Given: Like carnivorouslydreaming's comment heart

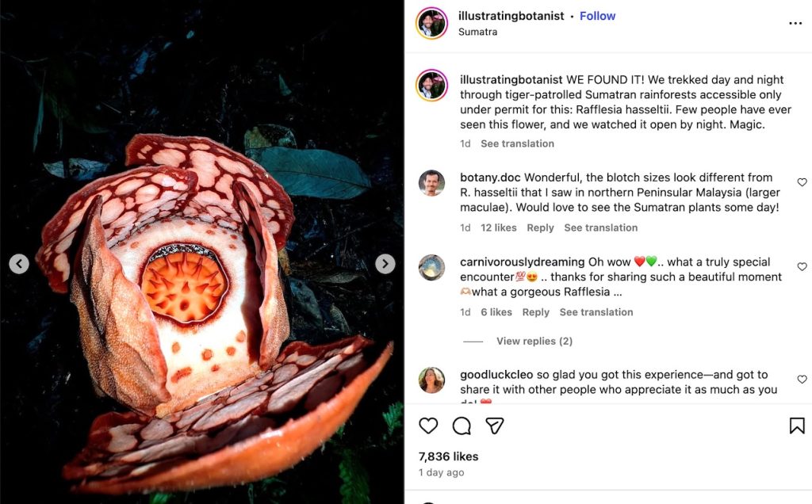Looking at the screenshot, I should (x=802, y=266).
